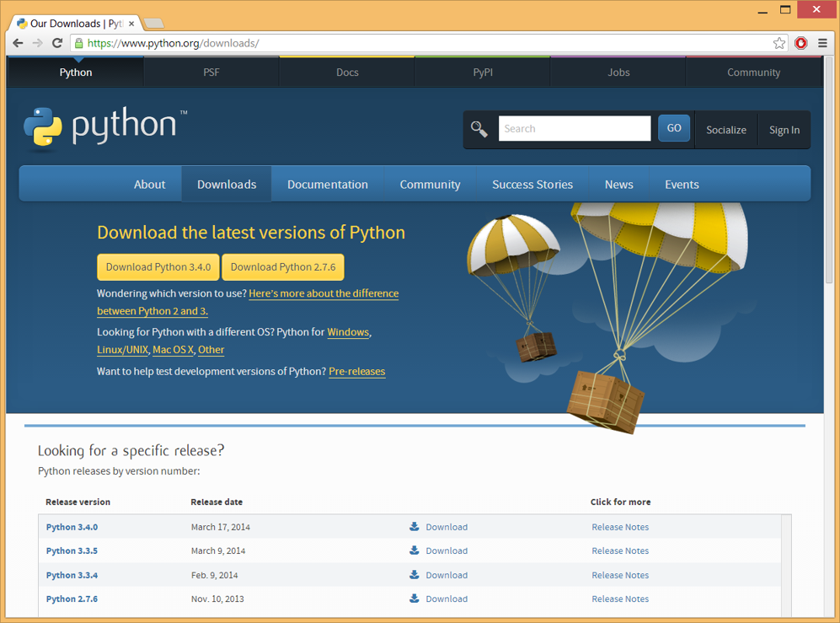
Task: Click the browser forward arrow
Action: (x=38, y=44)
